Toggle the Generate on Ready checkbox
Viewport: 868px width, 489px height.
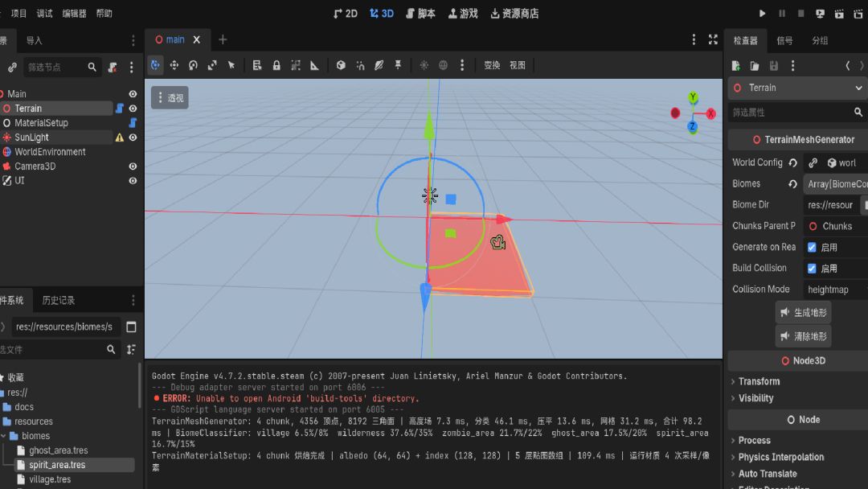coord(812,248)
